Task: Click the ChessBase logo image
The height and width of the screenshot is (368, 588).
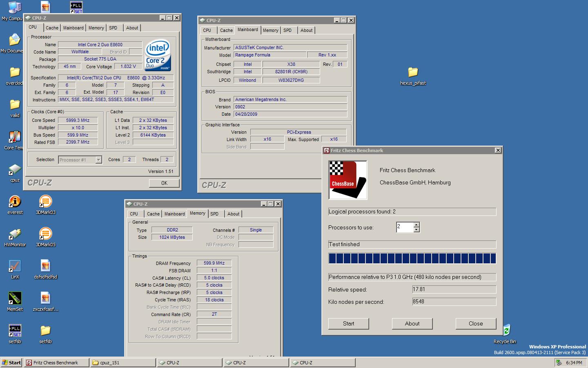Action: [x=348, y=180]
